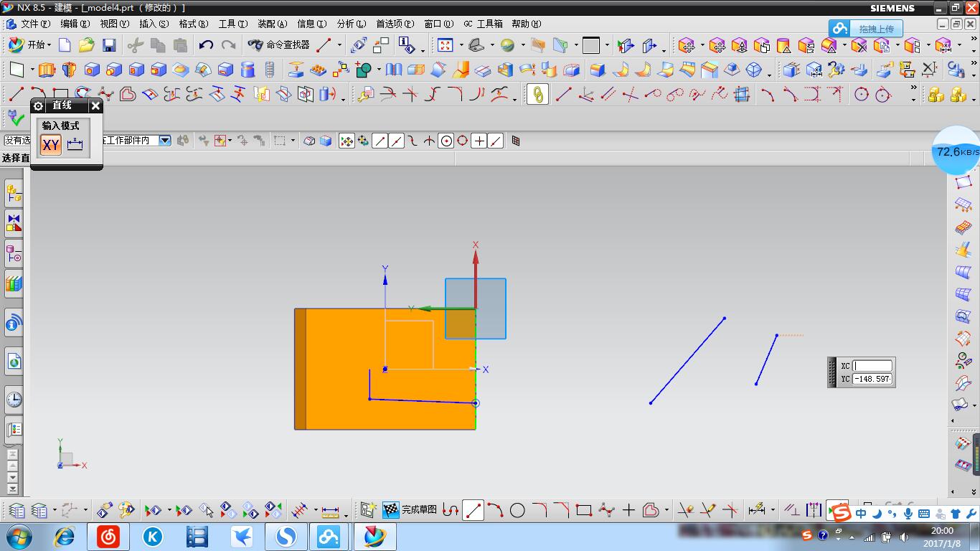Toggle end point snap option

click(x=380, y=141)
